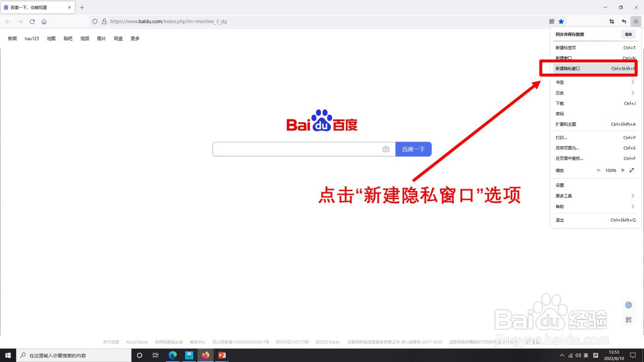Image resolution: width=644 pixels, height=362 pixels.
Task: Open 密码 from the menu
Action: point(595,114)
